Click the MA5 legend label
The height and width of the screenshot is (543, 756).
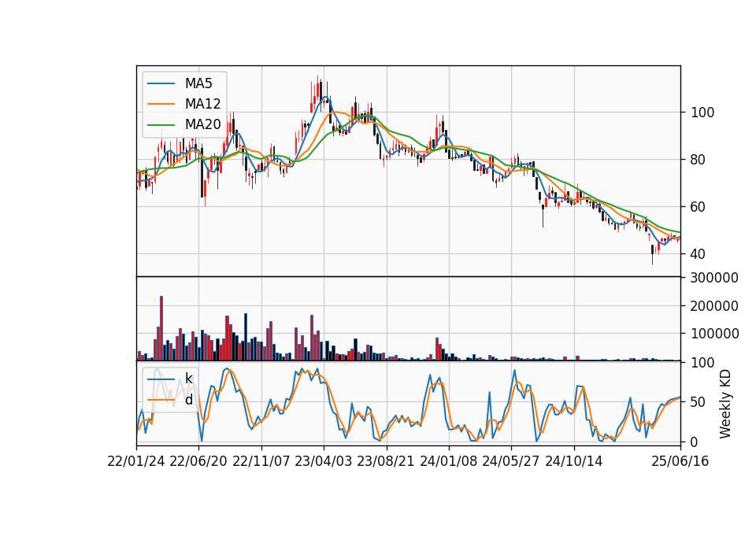tap(198, 83)
